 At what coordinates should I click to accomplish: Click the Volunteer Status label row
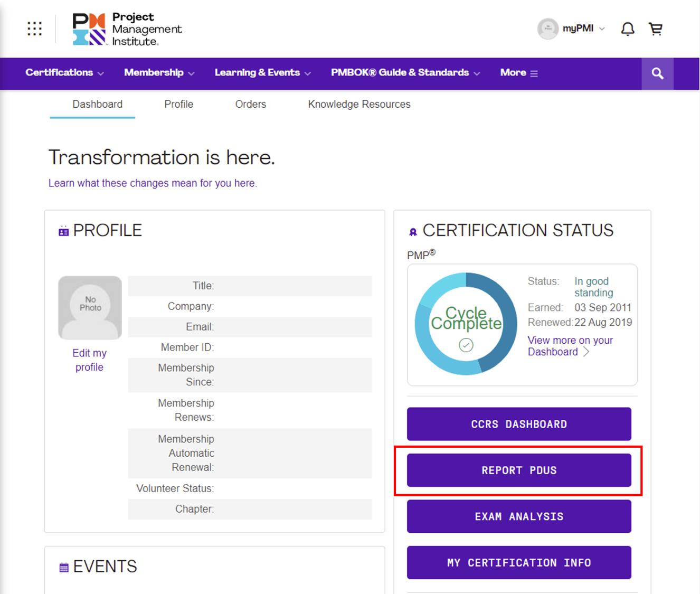[250, 488]
